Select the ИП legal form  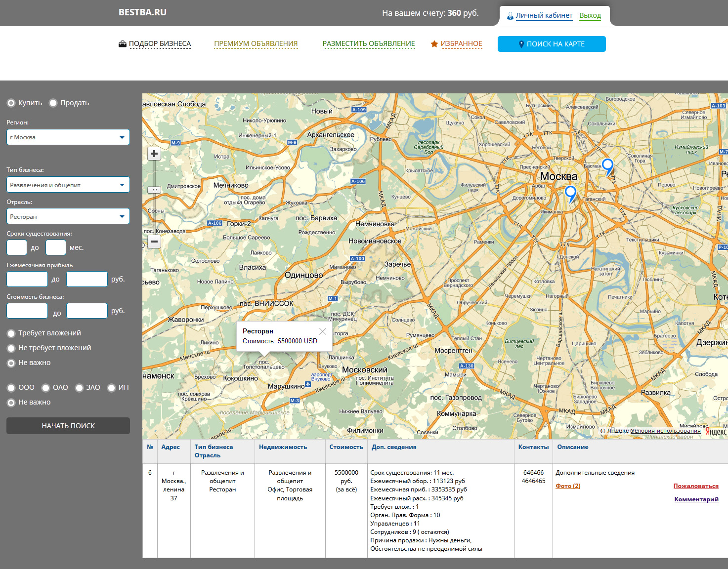click(111, 388)
